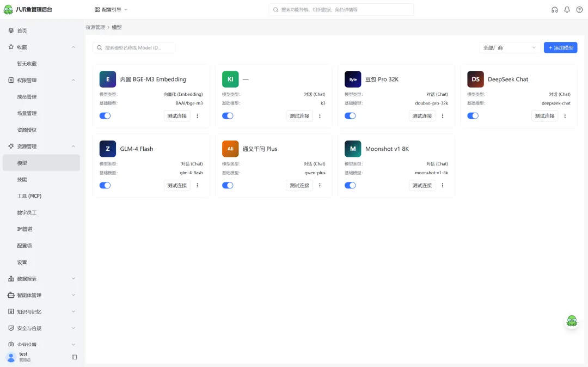Image resolution: width=588 pixels, height=367 pixels.
Task: Collapse the 权限管理 section chevron
Action: tap(73, 80)
